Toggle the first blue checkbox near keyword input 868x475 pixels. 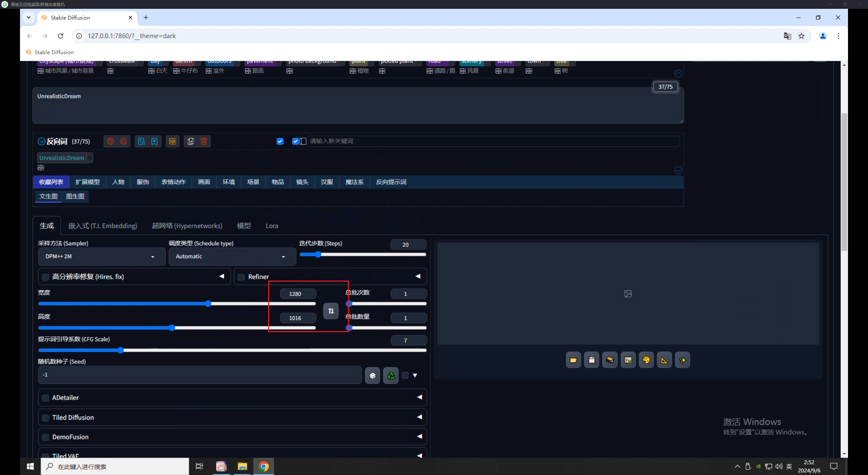(280, 141)
